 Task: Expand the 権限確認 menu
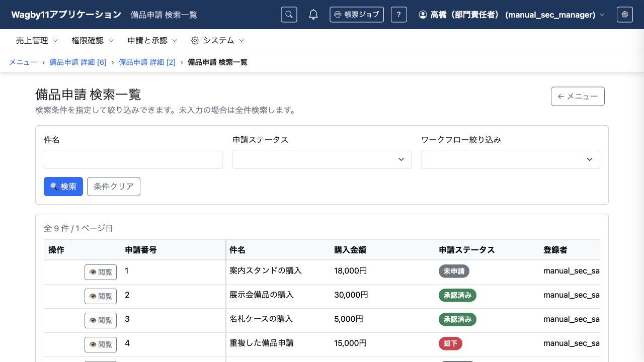[93, 40]
